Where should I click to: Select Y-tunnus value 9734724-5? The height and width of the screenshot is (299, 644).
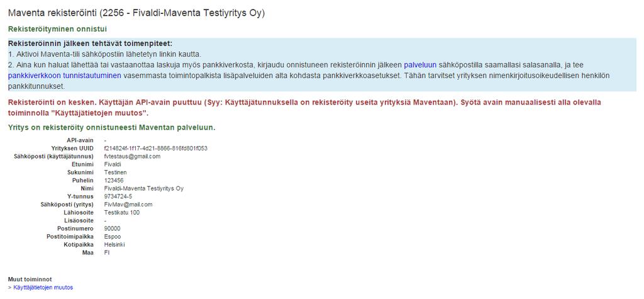(118, 196)
